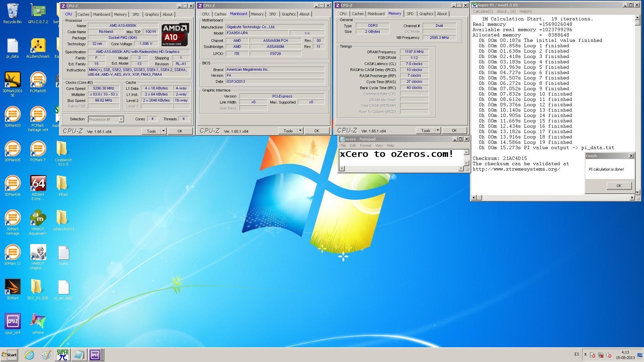
Task: Click into the Notepad text area
Action: click(x=401, y=158)
